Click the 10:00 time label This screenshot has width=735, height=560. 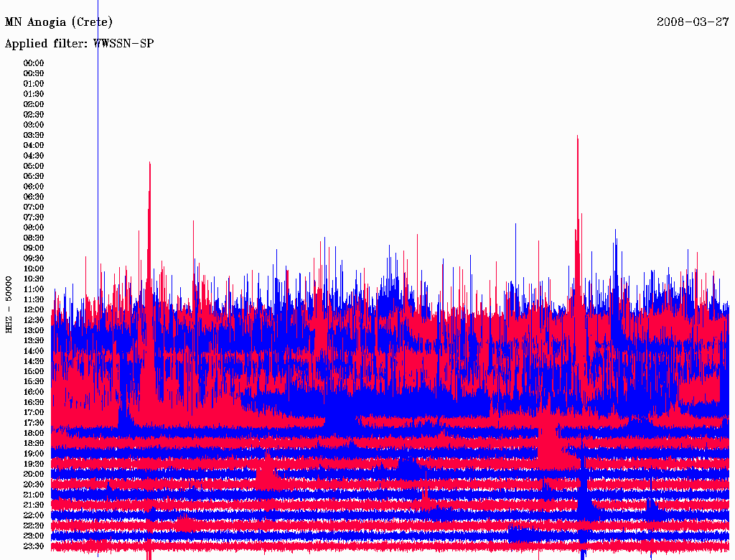34,269
